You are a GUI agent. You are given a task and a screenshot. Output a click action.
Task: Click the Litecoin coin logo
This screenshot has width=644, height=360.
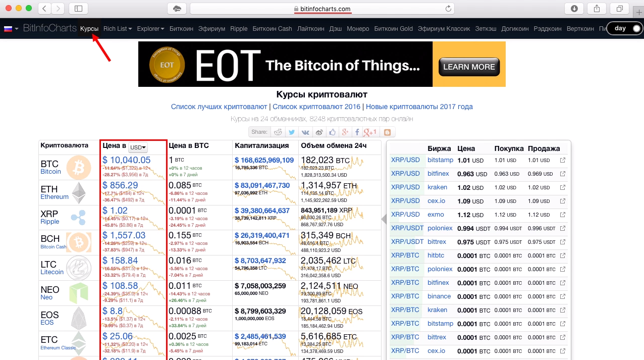pos(78,268)
